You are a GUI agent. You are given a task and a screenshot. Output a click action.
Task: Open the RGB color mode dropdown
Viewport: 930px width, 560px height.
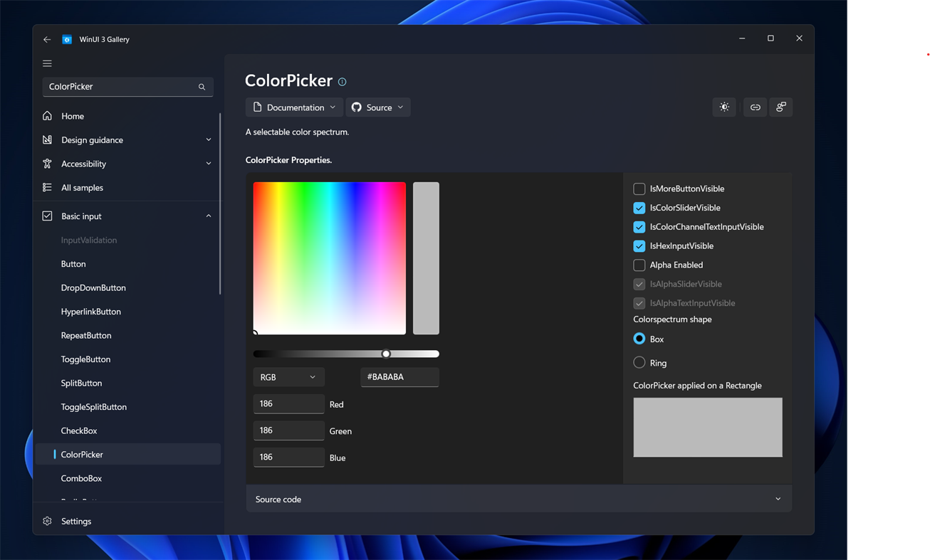pyautogui.click(x=288, y=376)
